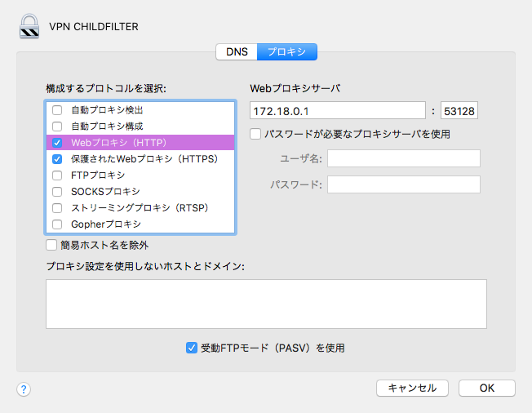The width and height of the screenshot is (532, 413).
Task: Enable the FTPプロキシ checkbox
Action: [x=57, y=175]
